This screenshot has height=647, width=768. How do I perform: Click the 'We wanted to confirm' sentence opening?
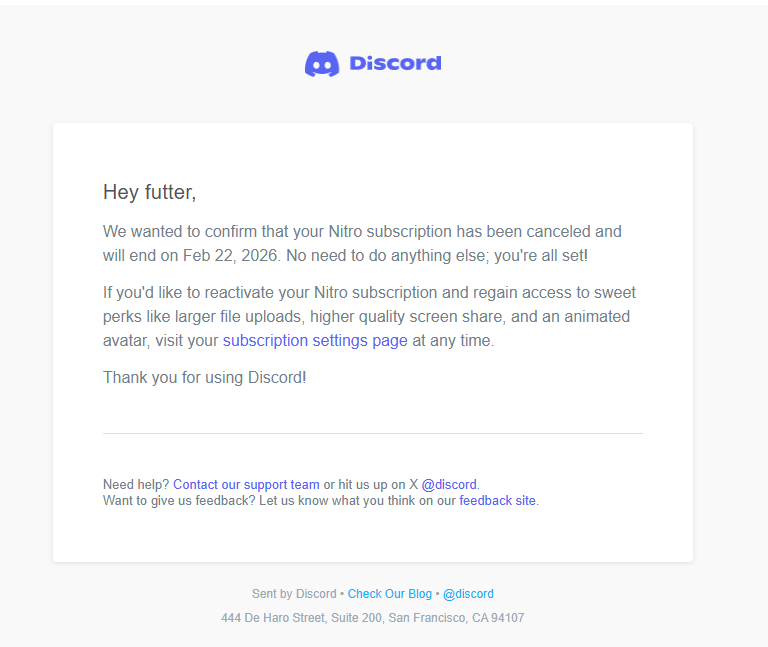coord(180,232)
